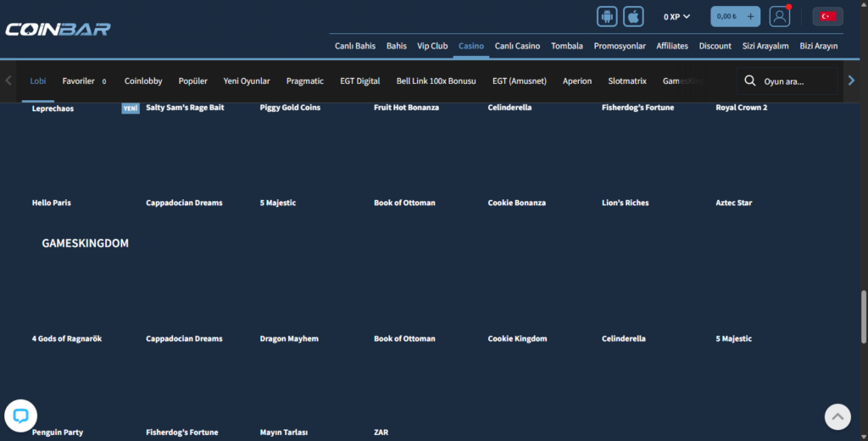
Task: Expand the 0 XP dropdown
Action: click(x=676, y=16)
